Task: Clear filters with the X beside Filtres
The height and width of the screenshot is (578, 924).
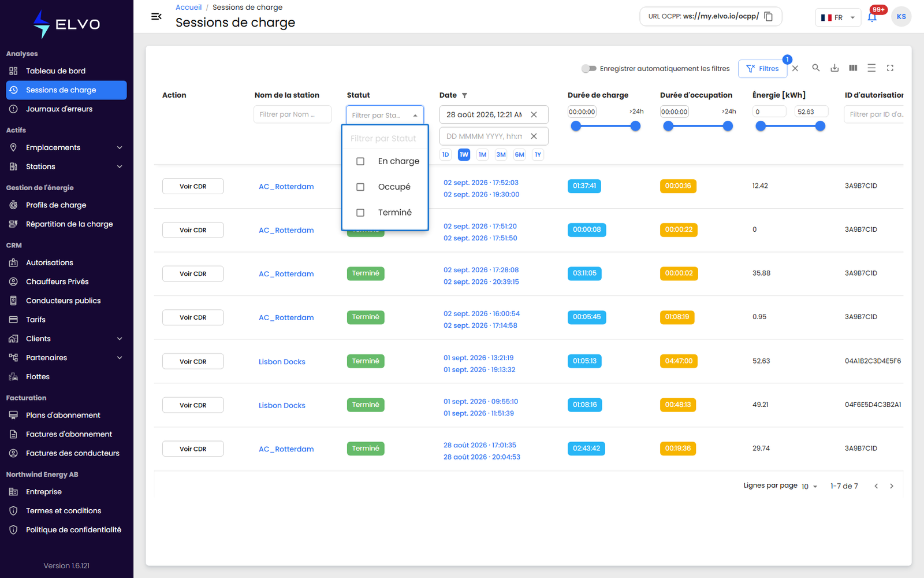Action: [795, 68]
